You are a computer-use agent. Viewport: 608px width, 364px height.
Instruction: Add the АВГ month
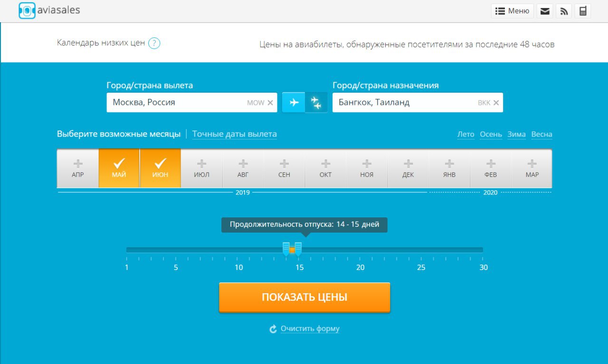(x=243, y=168)
